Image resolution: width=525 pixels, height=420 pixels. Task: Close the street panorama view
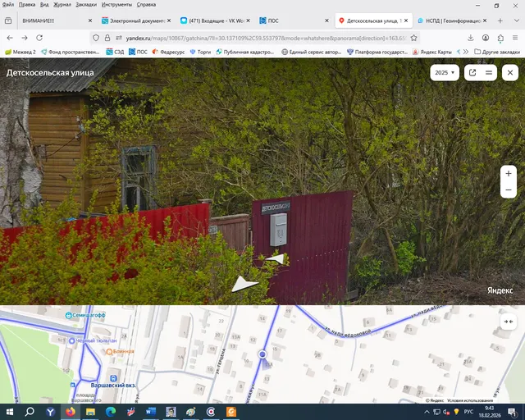510,72
